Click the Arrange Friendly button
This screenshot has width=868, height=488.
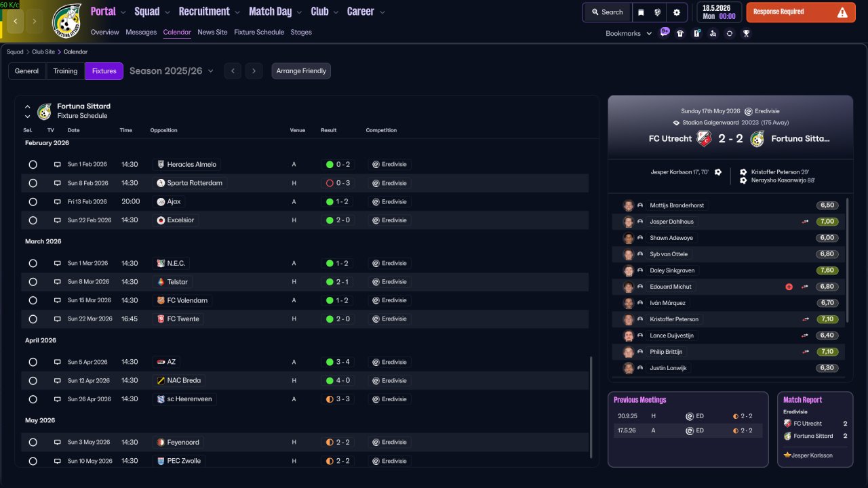301,71
